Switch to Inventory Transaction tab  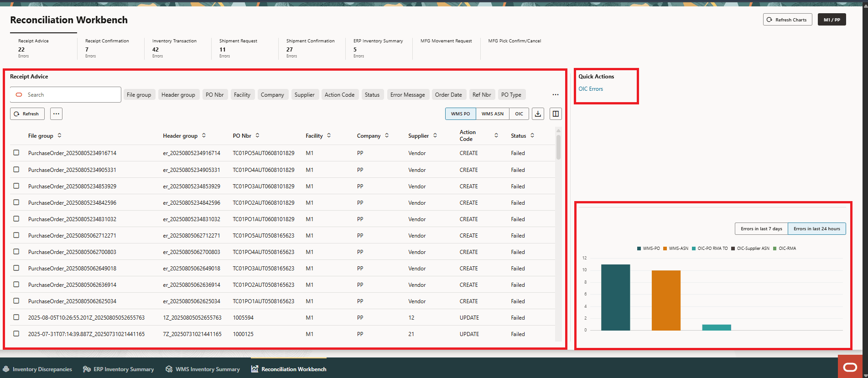coord(177,48)
